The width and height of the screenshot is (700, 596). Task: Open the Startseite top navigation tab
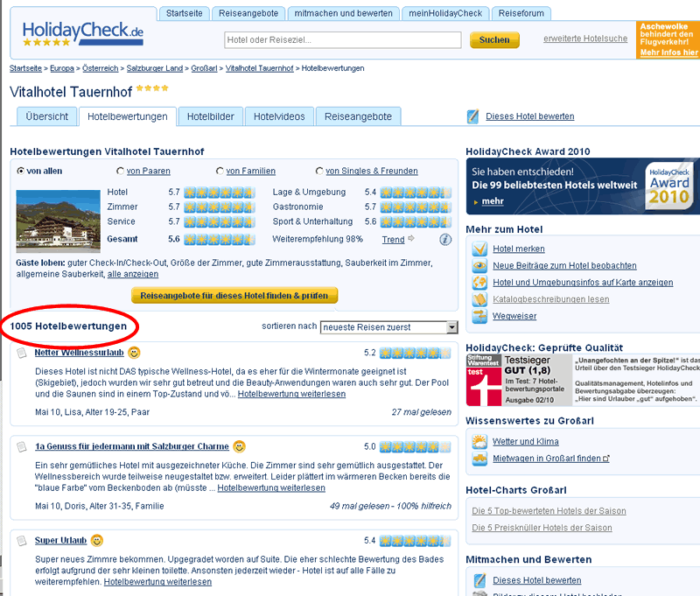(x=185, y=13)
